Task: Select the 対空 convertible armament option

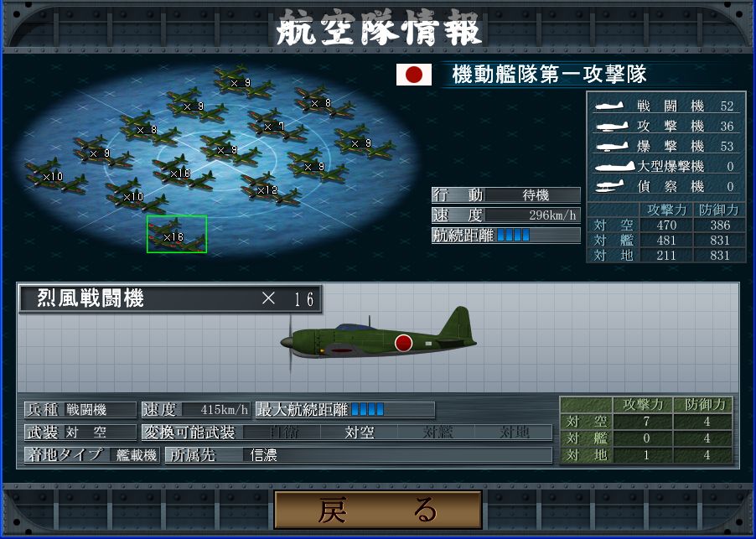Action: tap(360, 433)
